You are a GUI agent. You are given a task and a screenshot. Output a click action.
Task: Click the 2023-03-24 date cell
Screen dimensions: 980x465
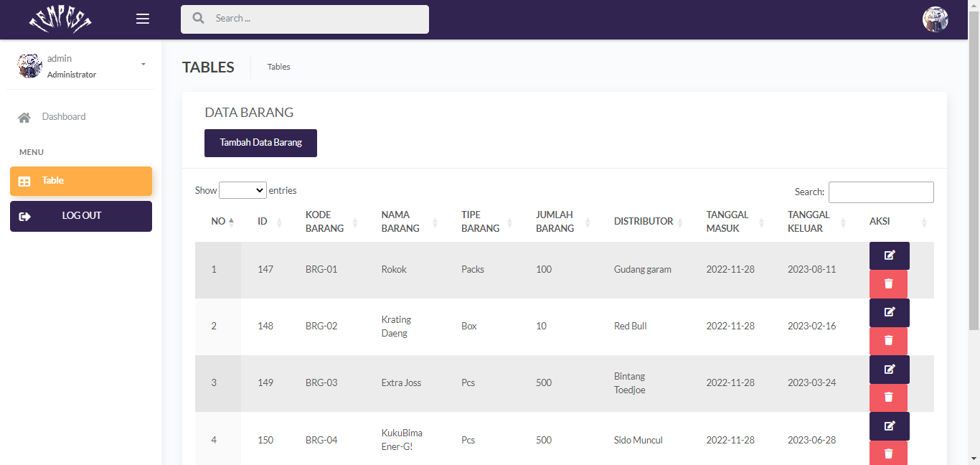(812, 383)
